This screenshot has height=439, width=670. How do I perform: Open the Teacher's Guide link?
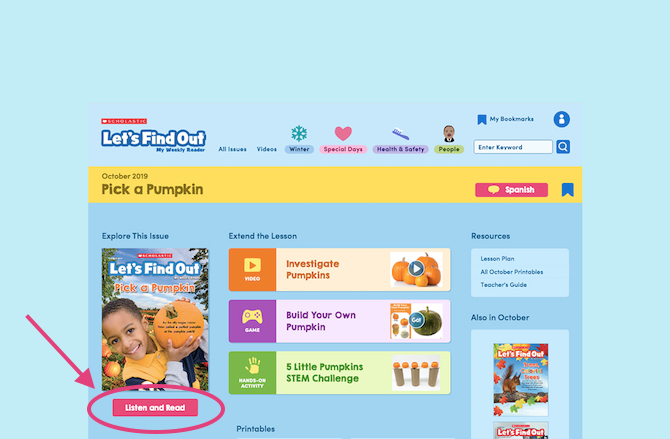[x=503, y=285]
